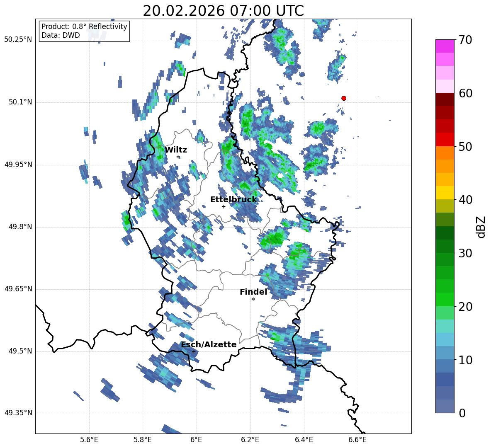Click the 70 tick on colorbar

pos(465,40)
